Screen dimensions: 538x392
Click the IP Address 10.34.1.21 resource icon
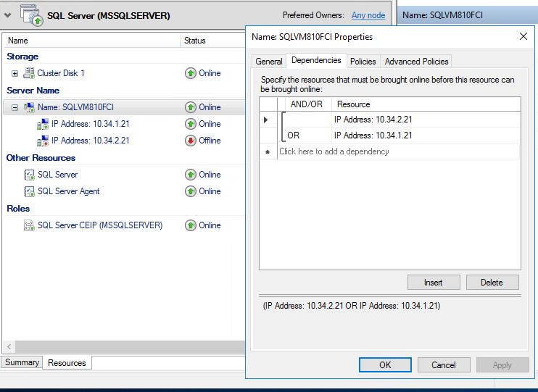click(x=43, y=124)
